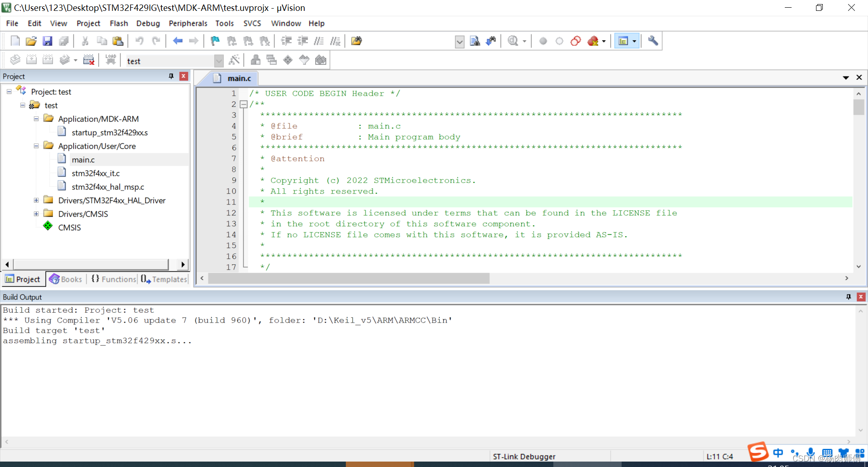This screenshot has height=467, width=868.
Task: Open the find text combo box dropdown
Action: (459, 42)
